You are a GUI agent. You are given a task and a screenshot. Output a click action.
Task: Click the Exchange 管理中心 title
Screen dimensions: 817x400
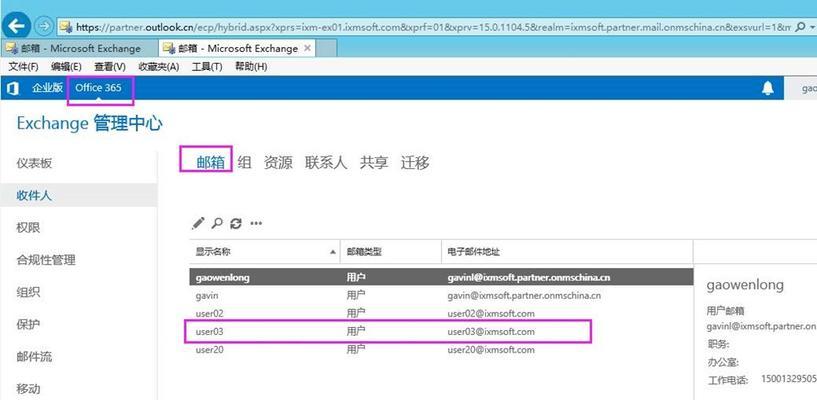tap(90, 124)
